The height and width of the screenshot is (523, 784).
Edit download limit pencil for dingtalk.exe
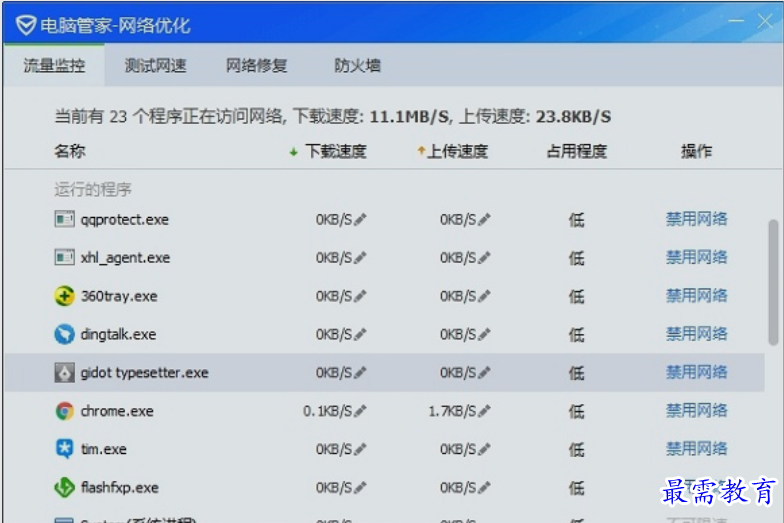pyautogui.click(x=360, y=334)
